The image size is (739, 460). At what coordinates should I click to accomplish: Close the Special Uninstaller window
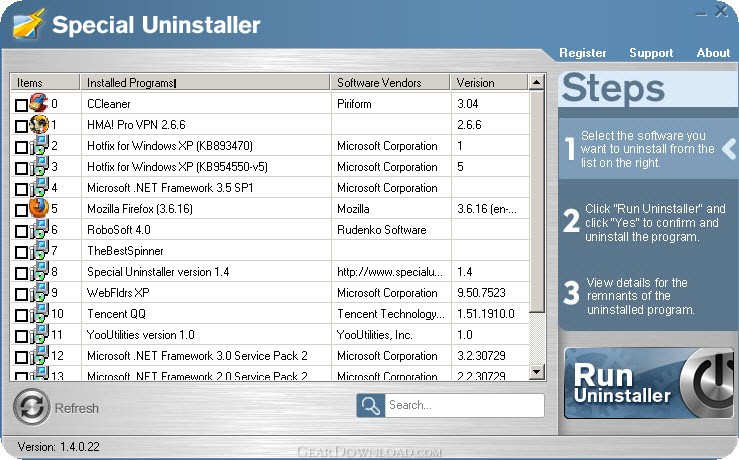(x=721, y=11)
